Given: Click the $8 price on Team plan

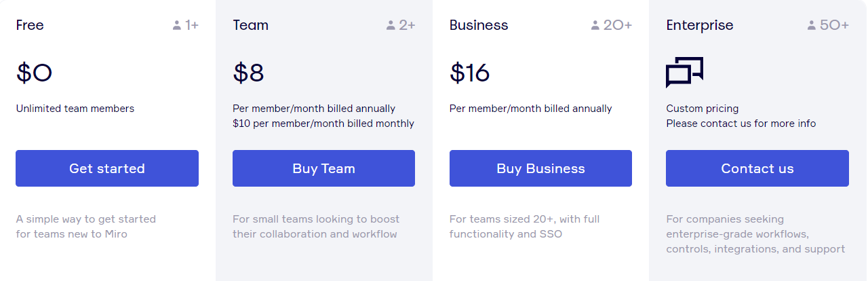Looking at the screenshot, I should tap(248, 73).
